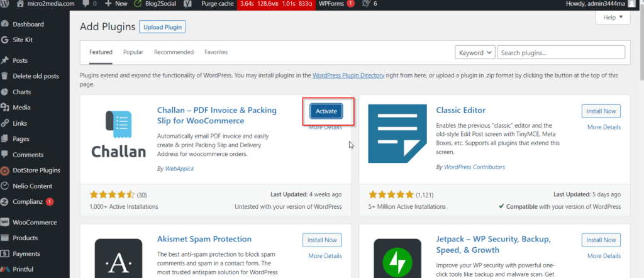The height and width of the screenshot is (278, 644).
Task: Click the plus New icon in admin bar
Action: click(x=108, y=4)
